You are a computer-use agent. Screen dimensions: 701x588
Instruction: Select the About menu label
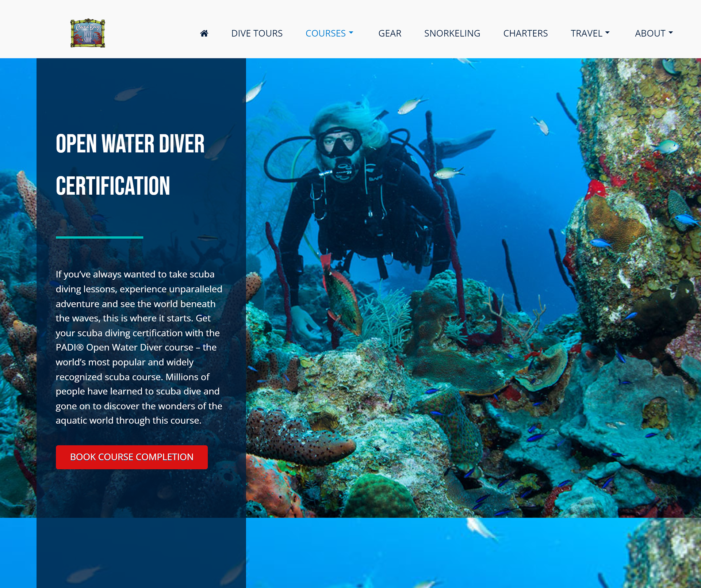point(650,33)
